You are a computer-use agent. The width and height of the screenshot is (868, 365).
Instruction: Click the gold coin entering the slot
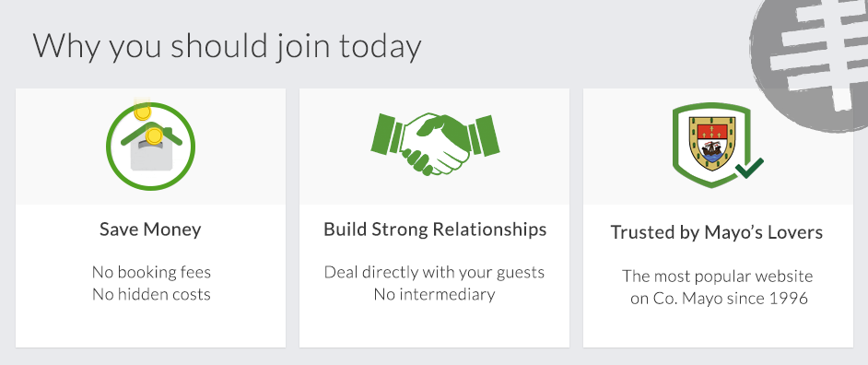point(154,135)
